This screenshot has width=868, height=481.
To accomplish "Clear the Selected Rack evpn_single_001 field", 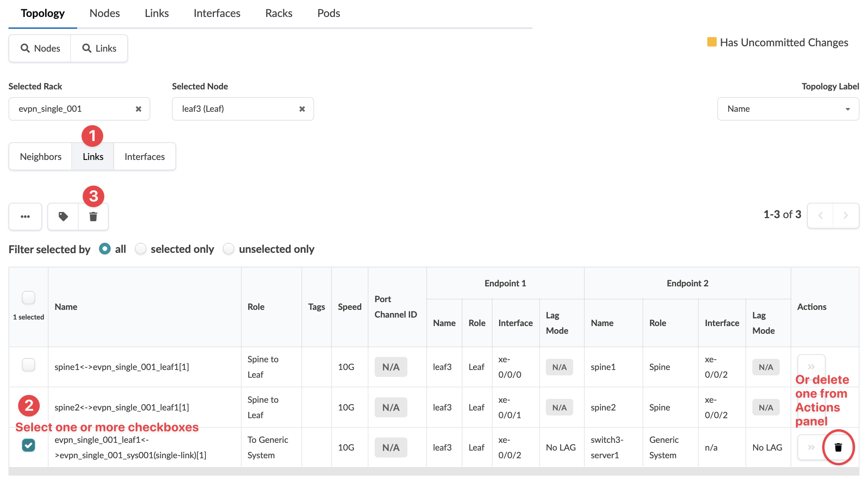I will pyautogui.click(x=138, y=109).
